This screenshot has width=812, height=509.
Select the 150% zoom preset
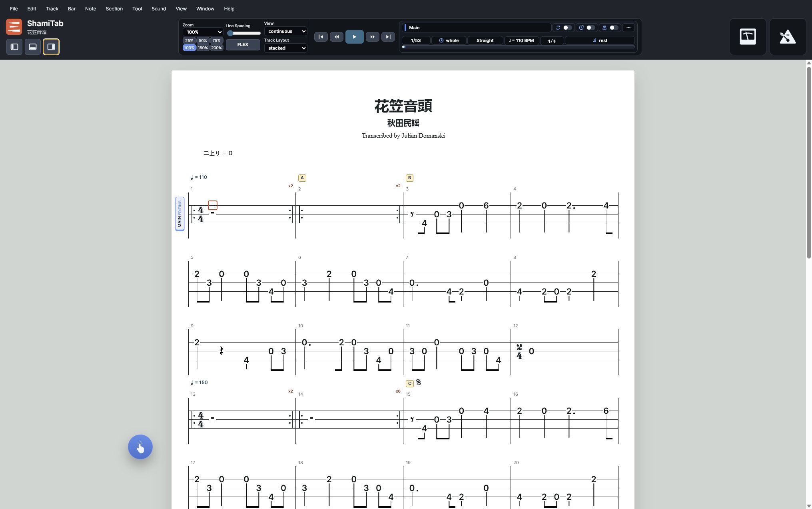(203, 48)
